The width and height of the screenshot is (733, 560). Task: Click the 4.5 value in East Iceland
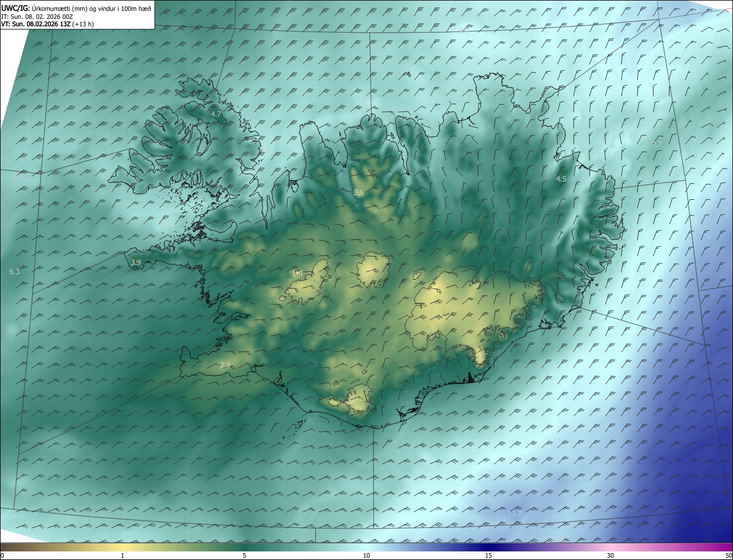coord(561,179)
